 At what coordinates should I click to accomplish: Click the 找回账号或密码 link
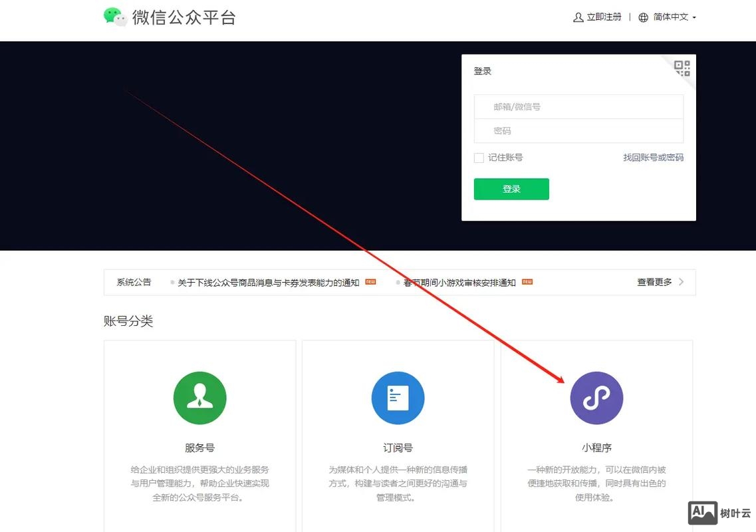[x=654, y=157]
